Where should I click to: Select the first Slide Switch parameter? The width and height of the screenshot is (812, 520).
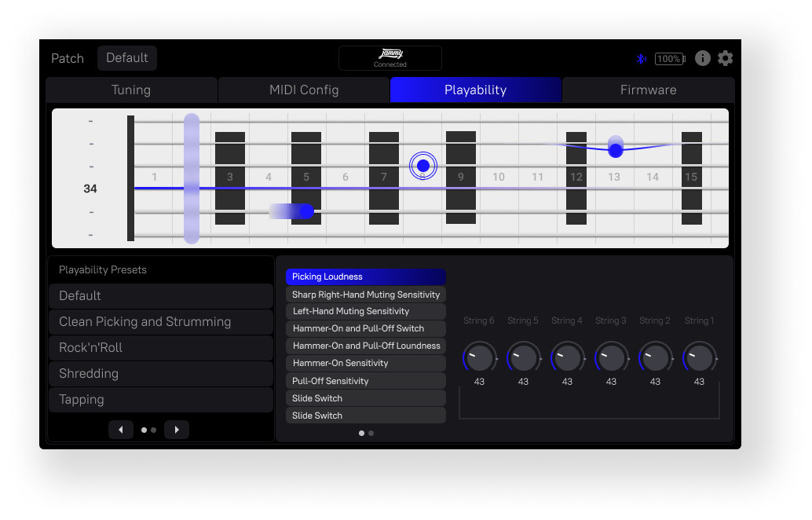(366, 398)
